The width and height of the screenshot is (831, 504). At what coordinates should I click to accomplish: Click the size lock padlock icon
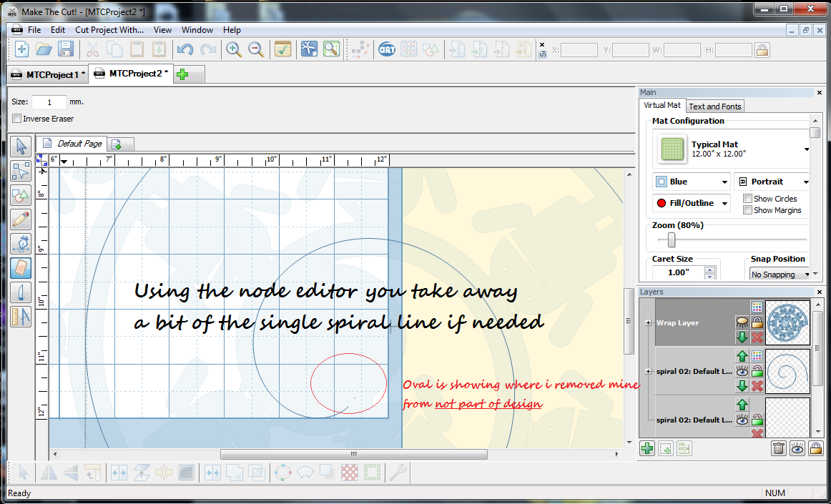762,50
